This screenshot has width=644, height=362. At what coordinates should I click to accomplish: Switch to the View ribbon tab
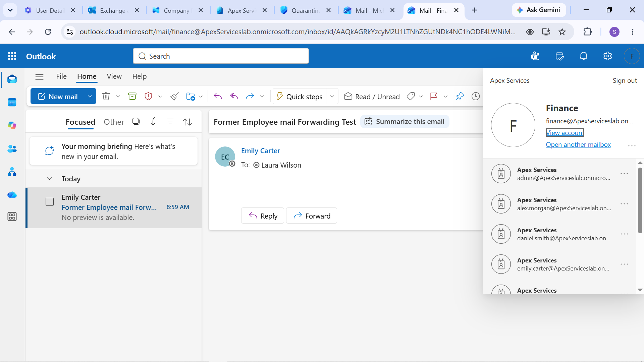pyautogui.click(x=114, y=76)
